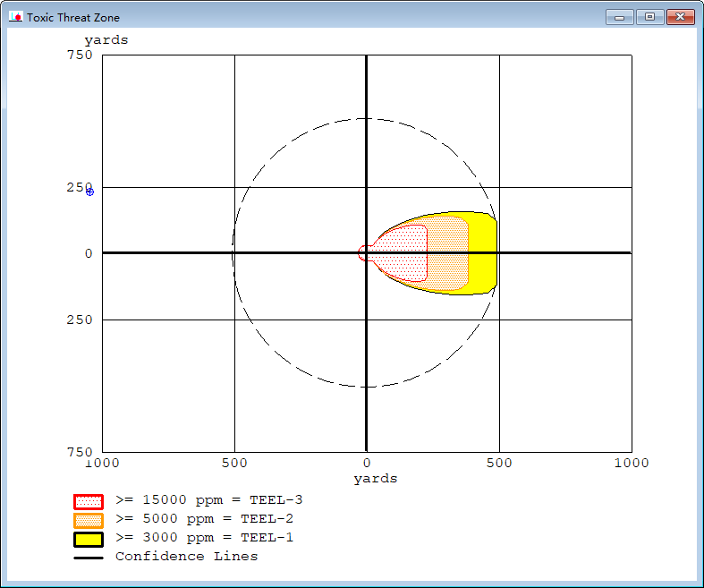
Task: Click the 'yards' label above the vertical axis
Action: (x=106, y=40)
